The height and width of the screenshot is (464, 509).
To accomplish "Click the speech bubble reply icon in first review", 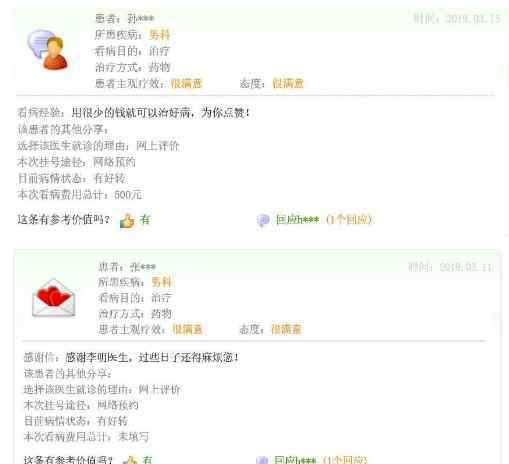I will tap(263, 220).
